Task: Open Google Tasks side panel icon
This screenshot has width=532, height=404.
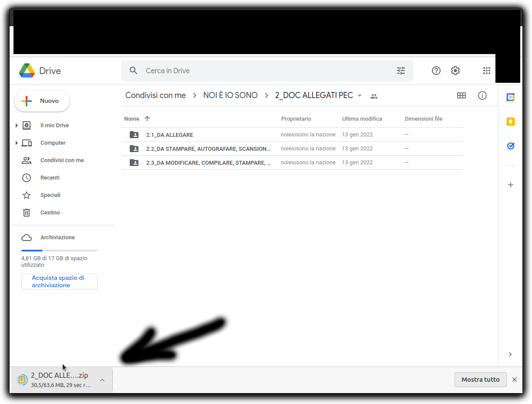Action: 511,146
